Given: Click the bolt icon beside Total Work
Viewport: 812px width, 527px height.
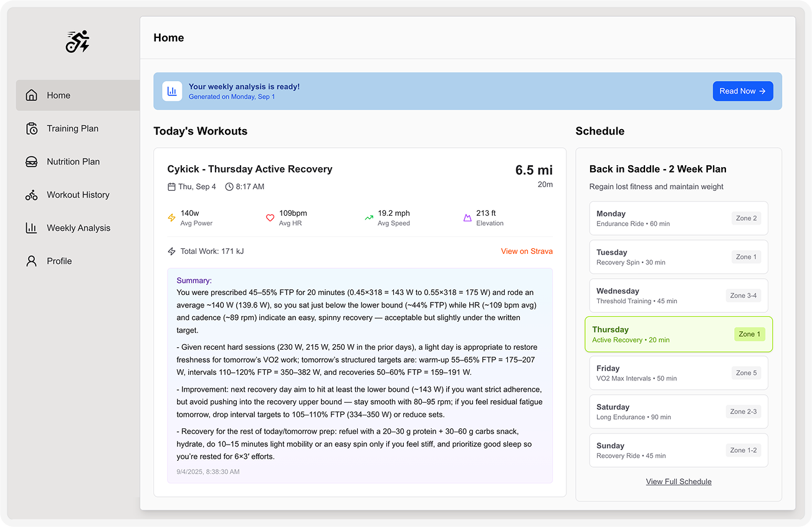Looking at the screenshot, I should pos(172,251).
